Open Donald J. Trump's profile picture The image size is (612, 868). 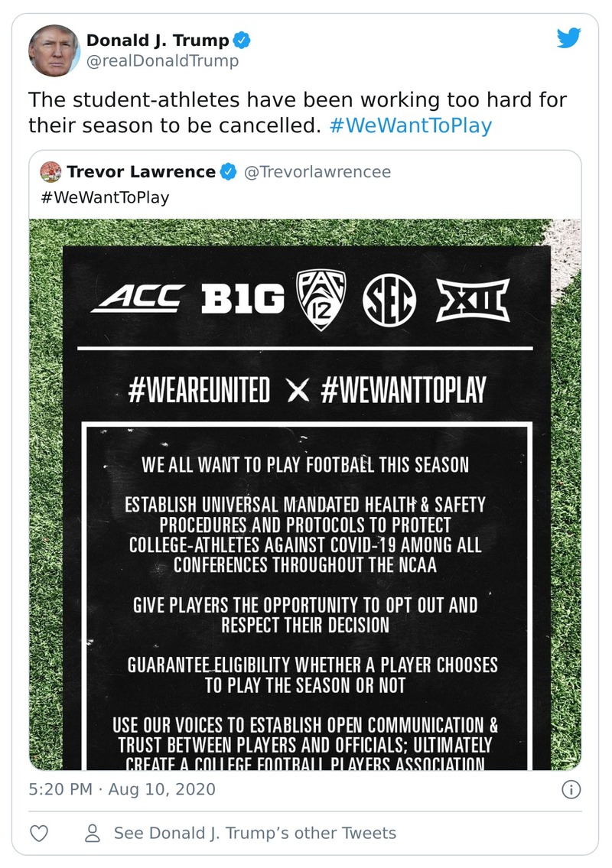pos(54,50)
